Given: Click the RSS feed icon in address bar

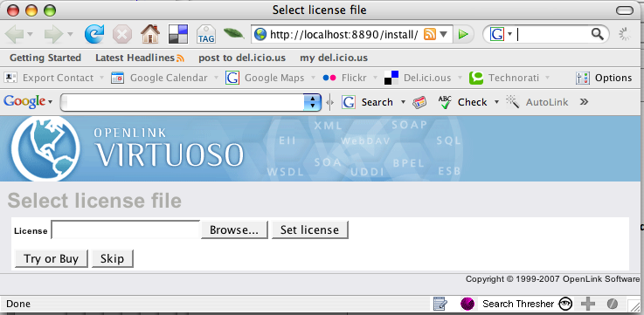Looking at the screenshot, I should 430,34.
